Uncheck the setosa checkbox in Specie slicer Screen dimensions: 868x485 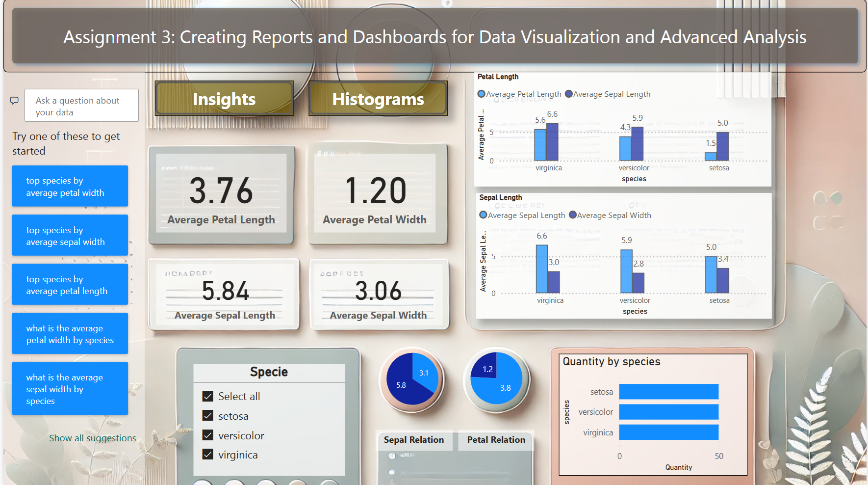(x=208, y=416)
